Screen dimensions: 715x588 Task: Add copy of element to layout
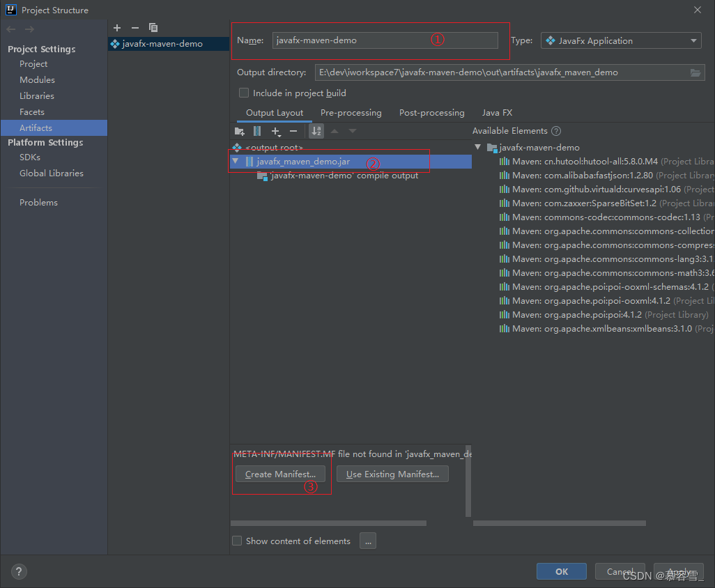(x=276, y=131)
